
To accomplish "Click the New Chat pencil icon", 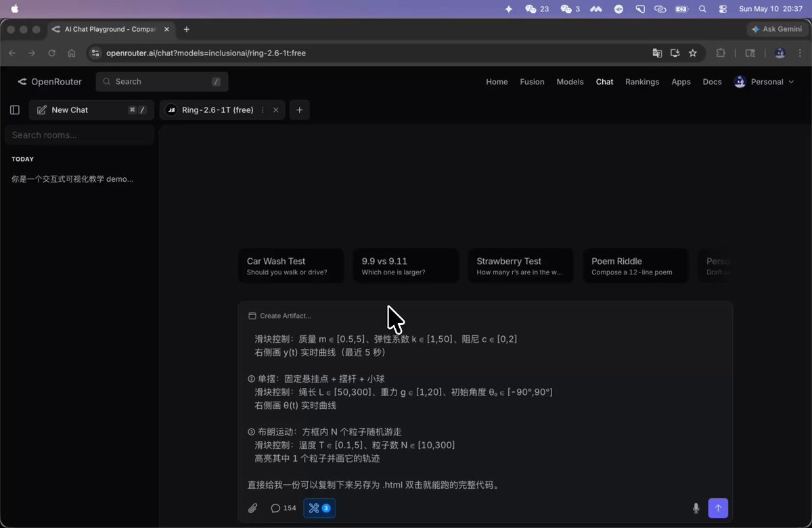I will pyautogui.click(x=42, y=110).
